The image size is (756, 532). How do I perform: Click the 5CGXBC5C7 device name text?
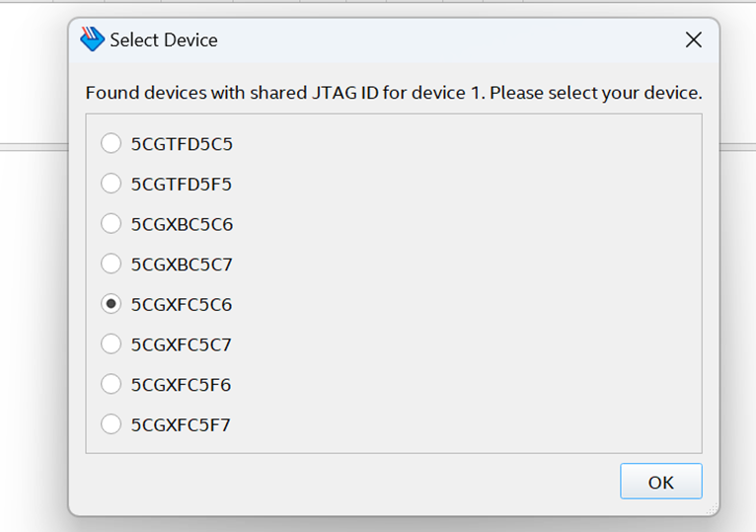(182, 265)
